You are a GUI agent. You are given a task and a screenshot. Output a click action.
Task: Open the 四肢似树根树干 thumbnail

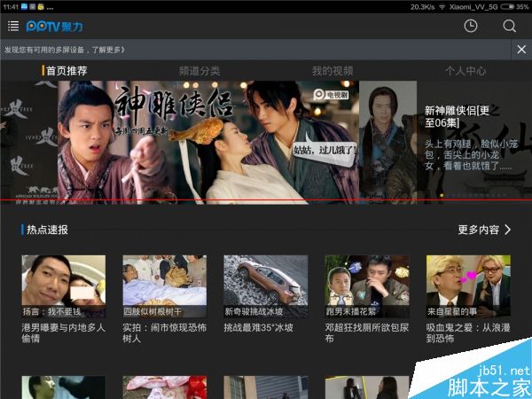coord(165,286)
